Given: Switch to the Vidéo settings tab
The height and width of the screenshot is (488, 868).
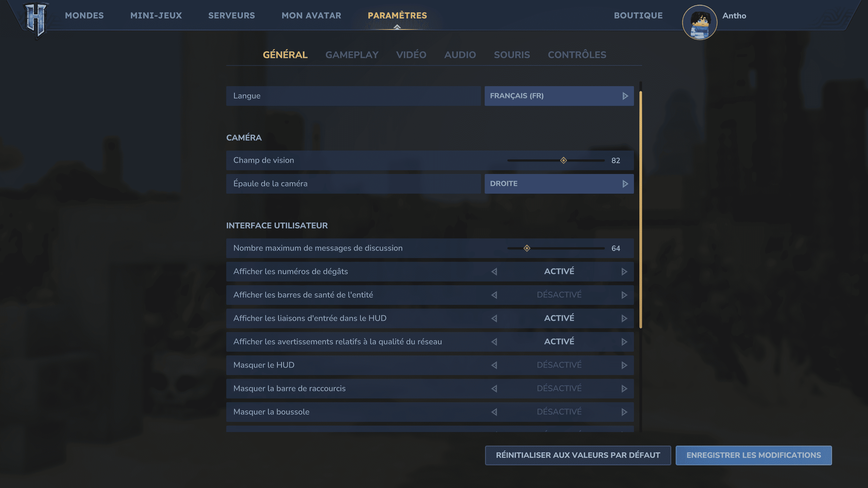Looking at the screenshot, I should click(411, 55).
